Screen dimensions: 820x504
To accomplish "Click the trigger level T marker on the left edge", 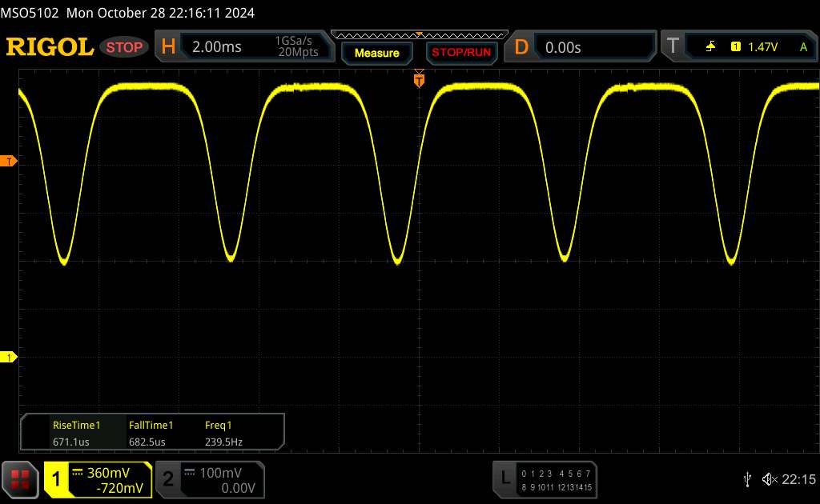I will [x=8, y=161].
